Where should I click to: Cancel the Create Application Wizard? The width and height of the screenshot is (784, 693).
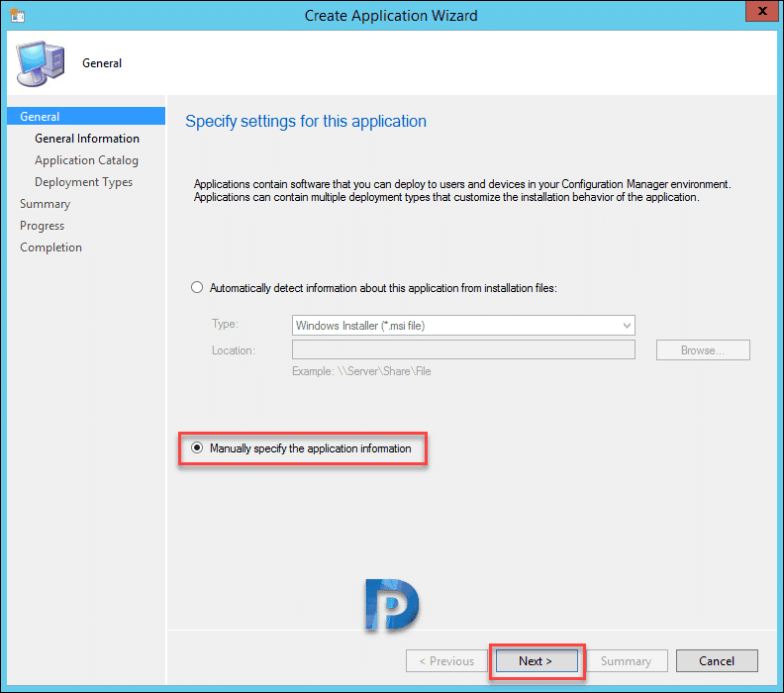click(x=717, y=661)
